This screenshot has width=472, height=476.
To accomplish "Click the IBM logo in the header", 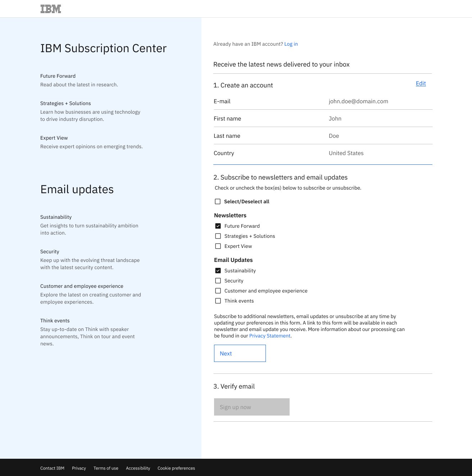I will click(x=51, y=9).
